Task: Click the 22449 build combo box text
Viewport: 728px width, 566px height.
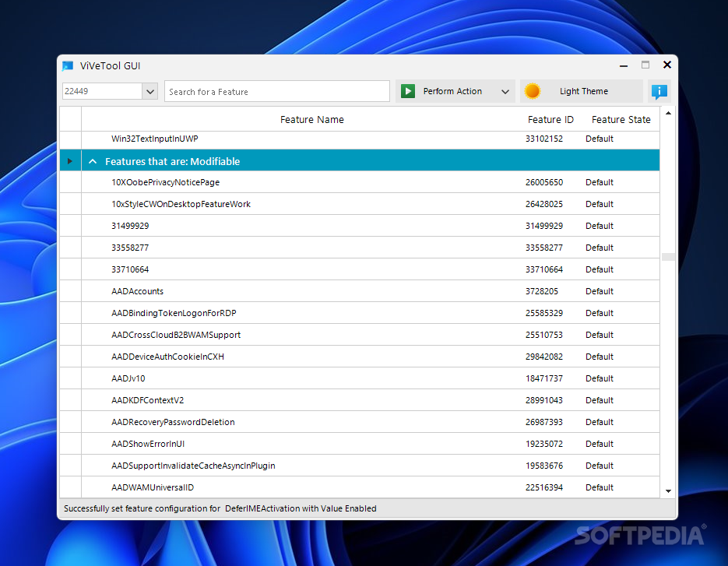Action: [x=102, y=91]
